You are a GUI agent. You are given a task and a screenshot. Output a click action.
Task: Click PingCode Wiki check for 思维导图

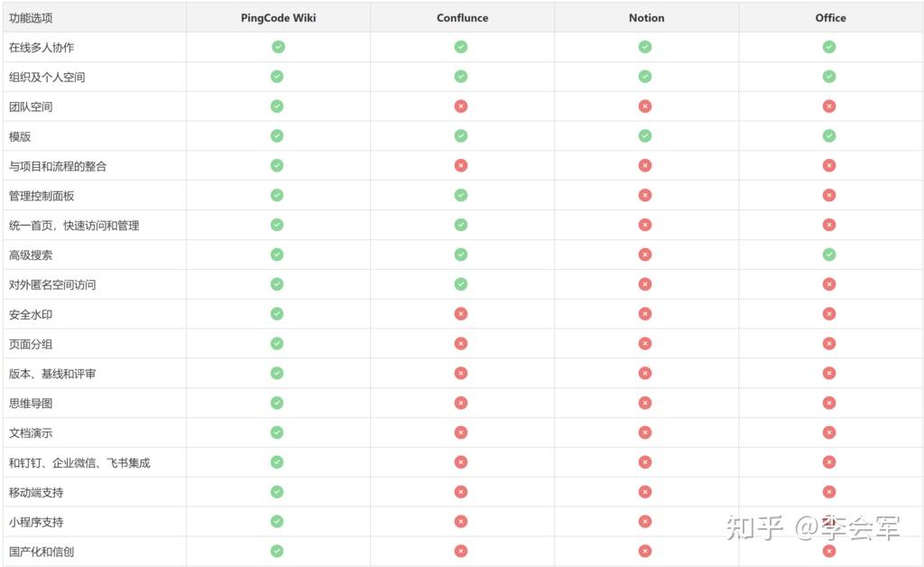pos(277,403)
